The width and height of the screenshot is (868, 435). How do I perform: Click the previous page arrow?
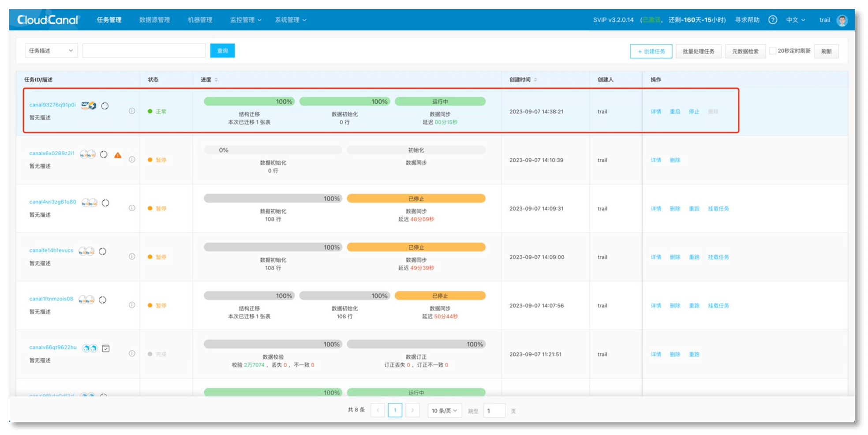tap(378, 410)
